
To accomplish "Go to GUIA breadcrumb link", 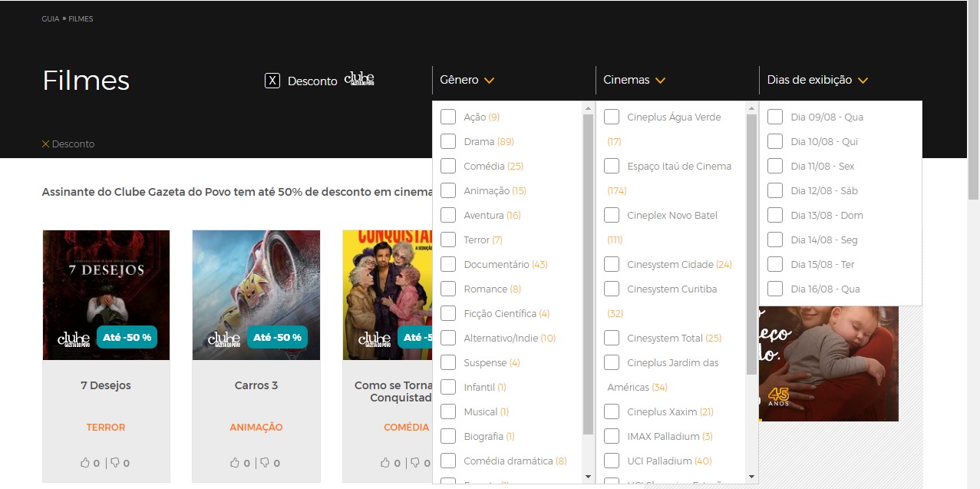I will click(51, 18).
